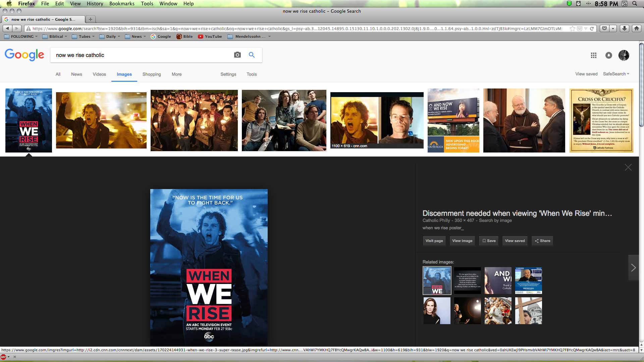Open the Bookmarks menu in menu bar
This screenshot has height=362, width=644.
[122, 4]
